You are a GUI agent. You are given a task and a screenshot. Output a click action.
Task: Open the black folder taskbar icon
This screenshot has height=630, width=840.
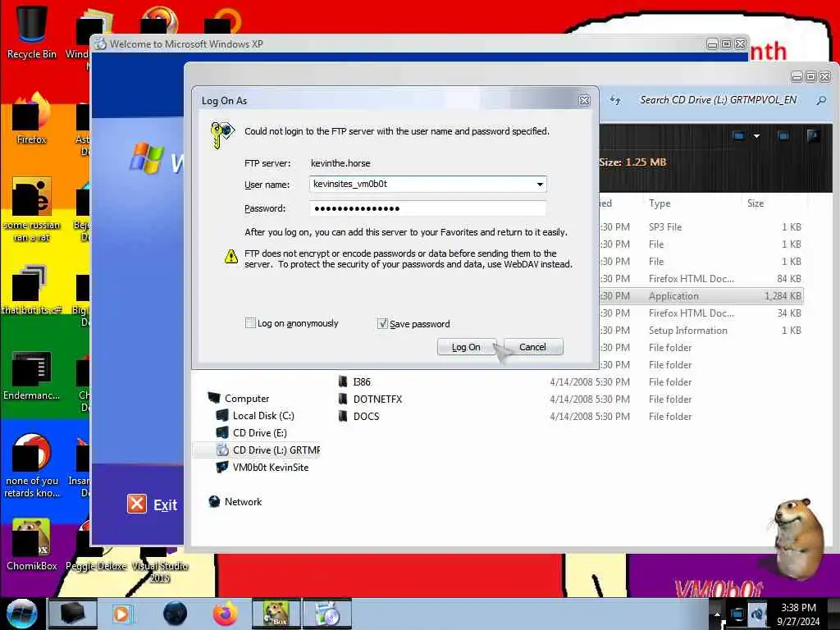click(x=73, y=614)
